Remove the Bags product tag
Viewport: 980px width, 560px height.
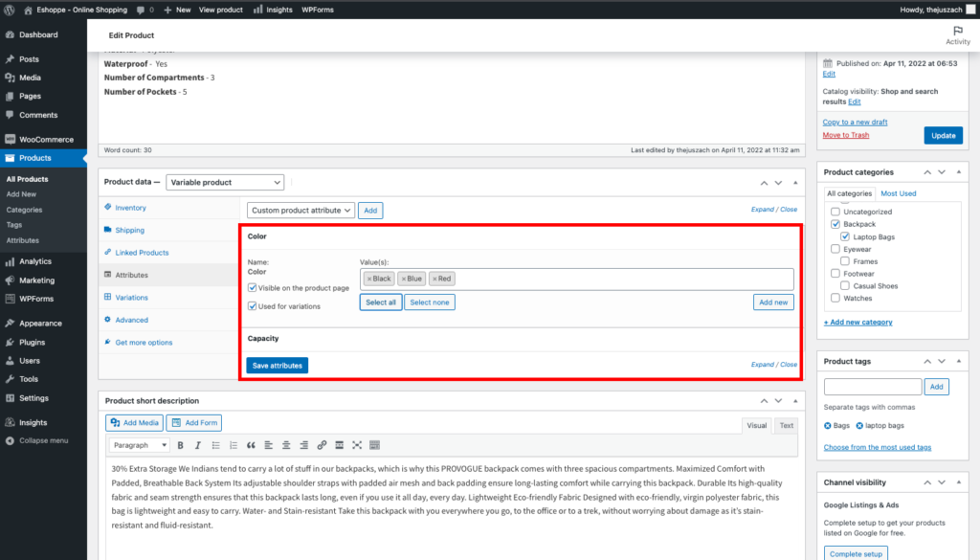(828, 426)
